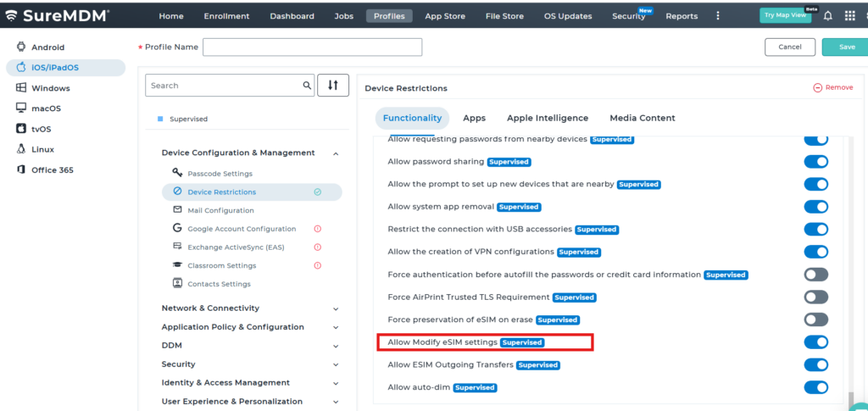The width and height of the screenshot is (868, 411).
Task: Click the macOS monitor icon
Action: [x=21, y=108]
